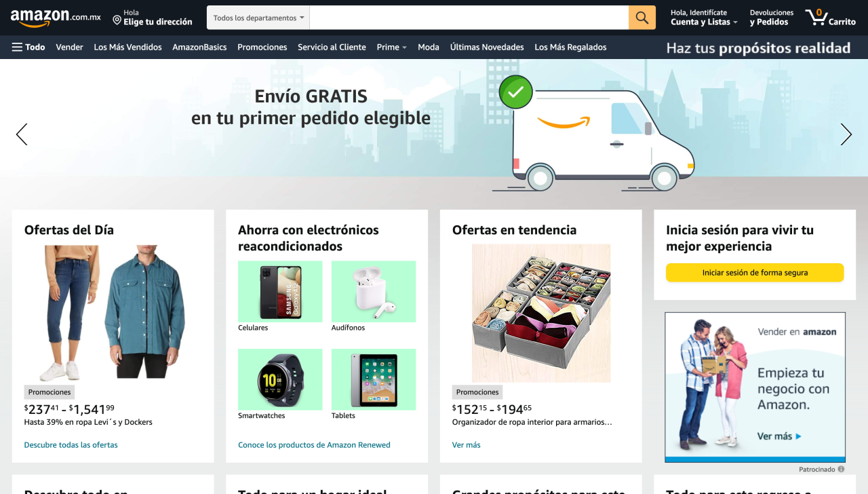Click the Ofertas en tendencia heading
This screenshot has width=868, height=494.
point(514,230)
